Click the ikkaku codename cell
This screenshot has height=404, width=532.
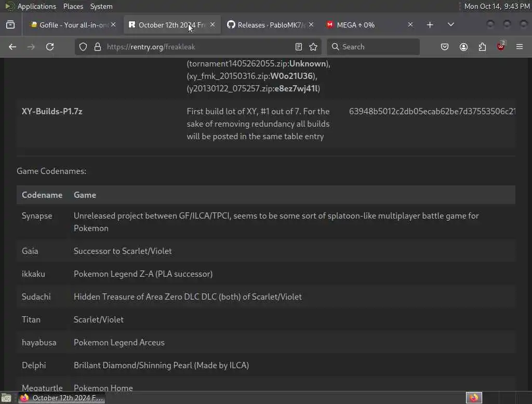pyautogui.click(x=33, y=274)
